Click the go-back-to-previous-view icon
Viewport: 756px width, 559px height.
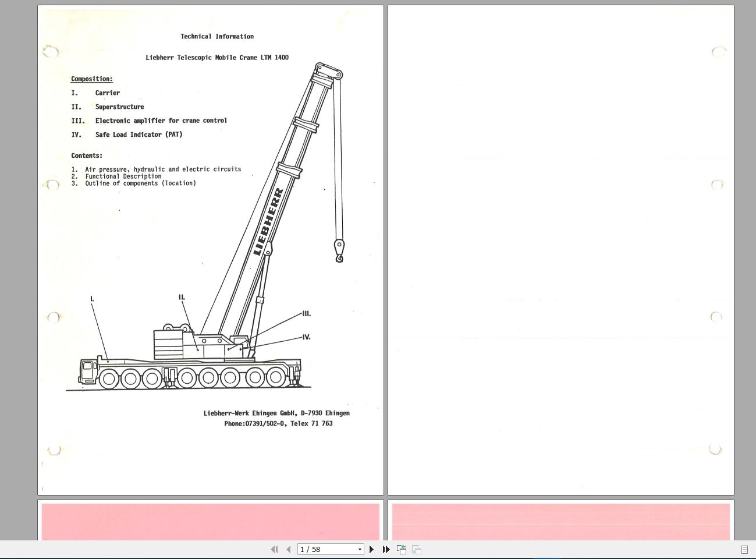click(x=402, y=549)
